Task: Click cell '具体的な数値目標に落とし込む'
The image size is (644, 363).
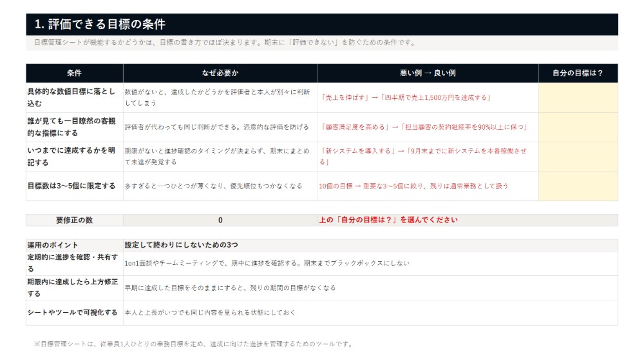Action: tap(74, 97)
